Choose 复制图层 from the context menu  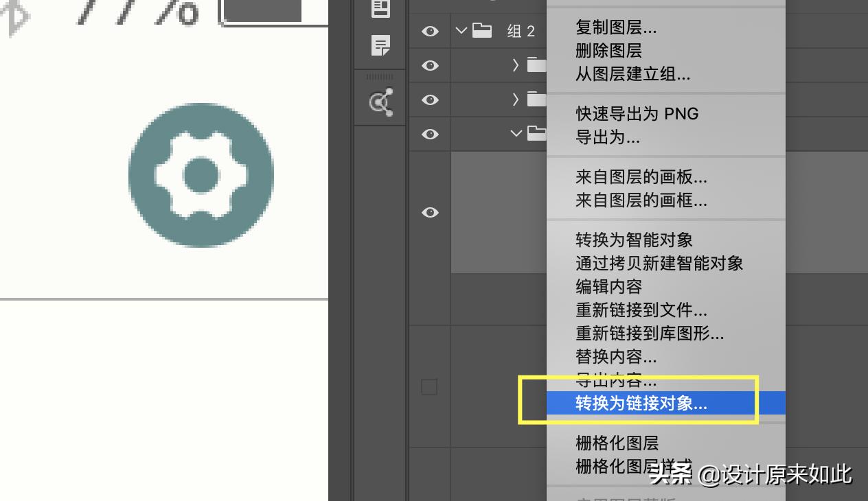pos(615,27)
